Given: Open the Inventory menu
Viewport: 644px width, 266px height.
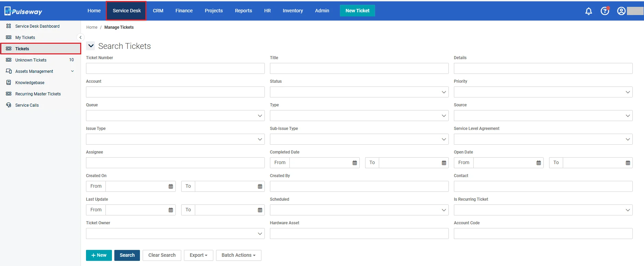Looking at the screenshot, I should pyautogui.click(x=293, y=11).
